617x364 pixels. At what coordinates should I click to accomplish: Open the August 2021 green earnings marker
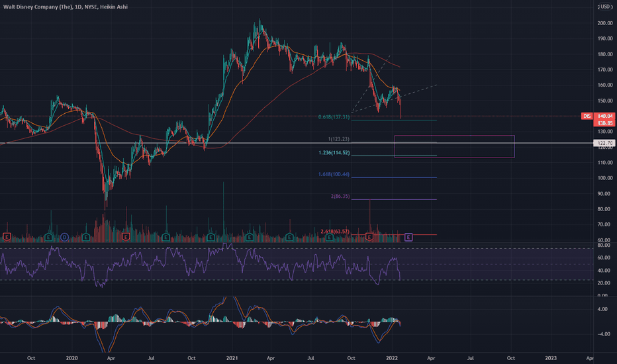(x=330, y=237)
